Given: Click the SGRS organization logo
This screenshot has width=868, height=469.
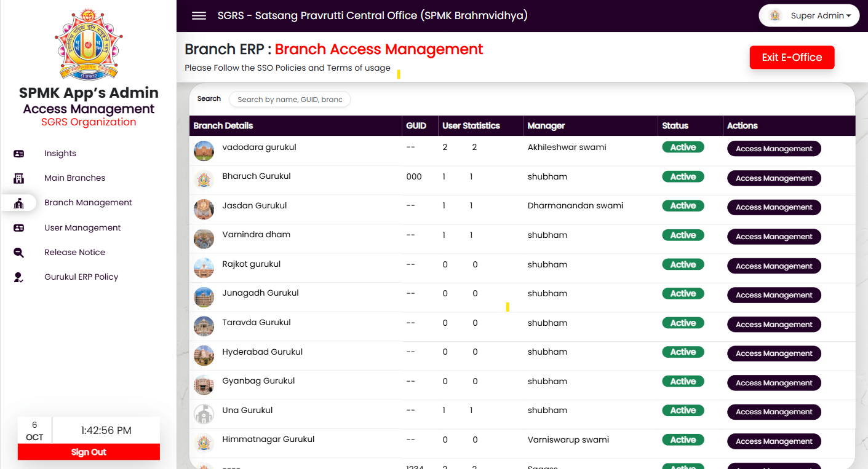Looking at the screenshot, I should (88, 44).
